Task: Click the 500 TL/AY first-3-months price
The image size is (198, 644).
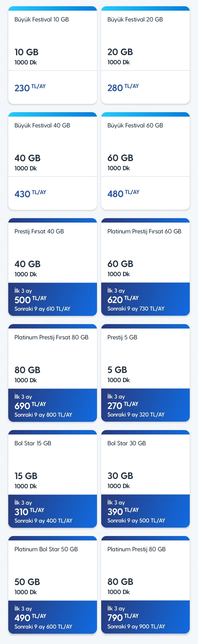Action: click(x=30, y=300)
